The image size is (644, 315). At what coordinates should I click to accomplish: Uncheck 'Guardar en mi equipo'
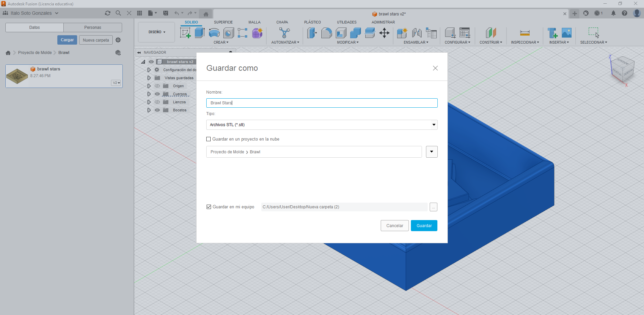(x=209, y=207)
